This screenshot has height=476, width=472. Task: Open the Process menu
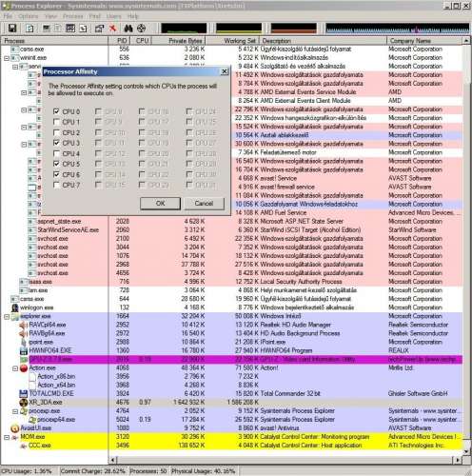click(x=73, y=16)
